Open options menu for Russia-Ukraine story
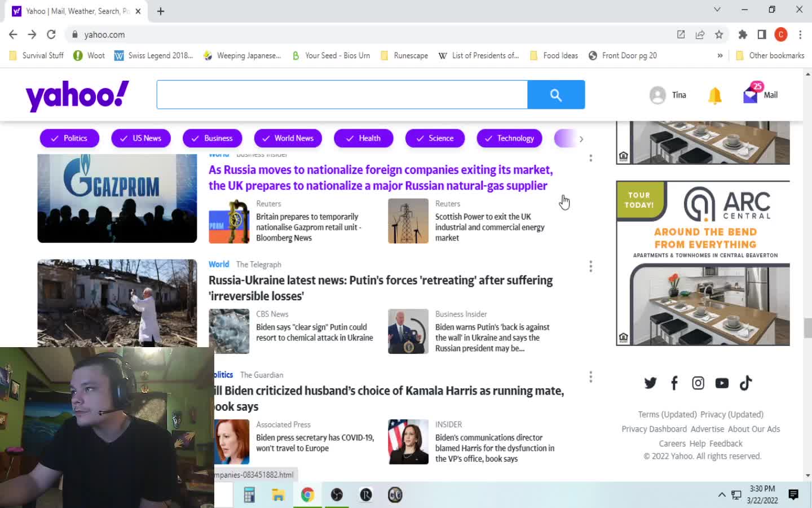Screen dimensions: 812x508 pyautogui.click(x=590, y=266)
